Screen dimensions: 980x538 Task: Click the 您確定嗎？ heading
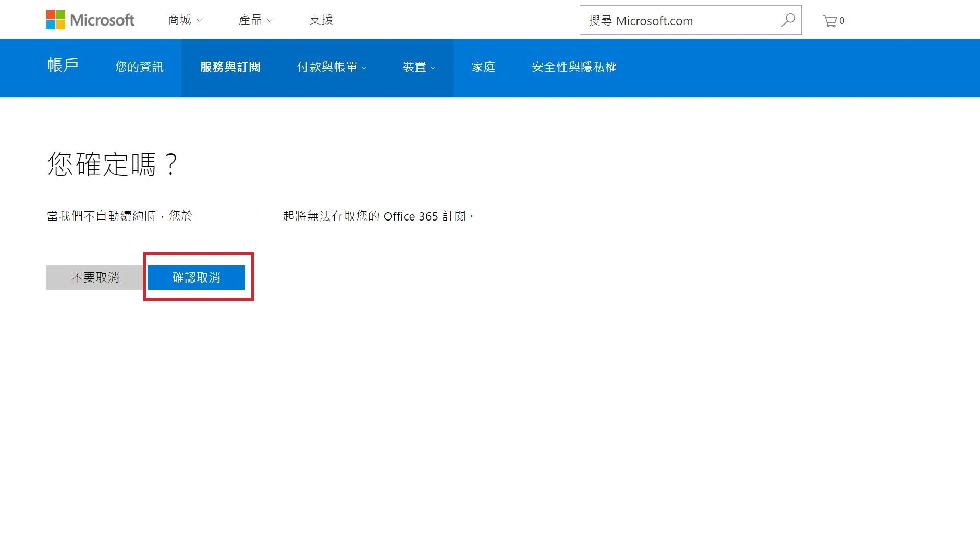coord(113,164)
